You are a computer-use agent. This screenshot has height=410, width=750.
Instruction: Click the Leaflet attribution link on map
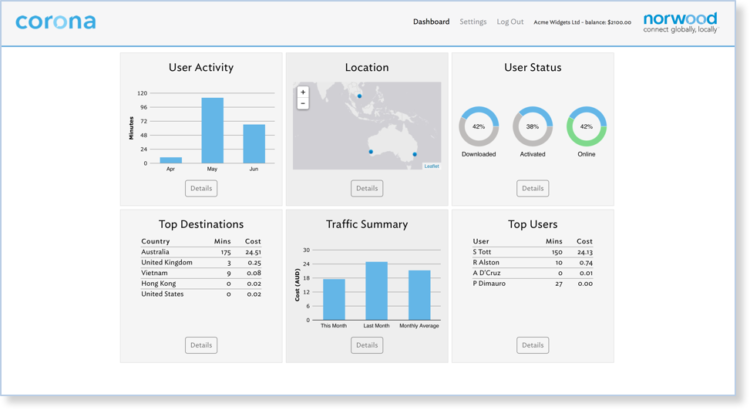[431, 166]
